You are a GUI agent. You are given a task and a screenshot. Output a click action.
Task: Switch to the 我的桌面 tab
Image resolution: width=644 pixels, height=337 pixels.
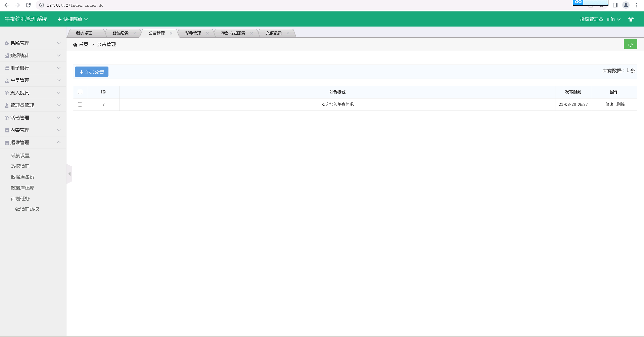click(x=84, y=33)
